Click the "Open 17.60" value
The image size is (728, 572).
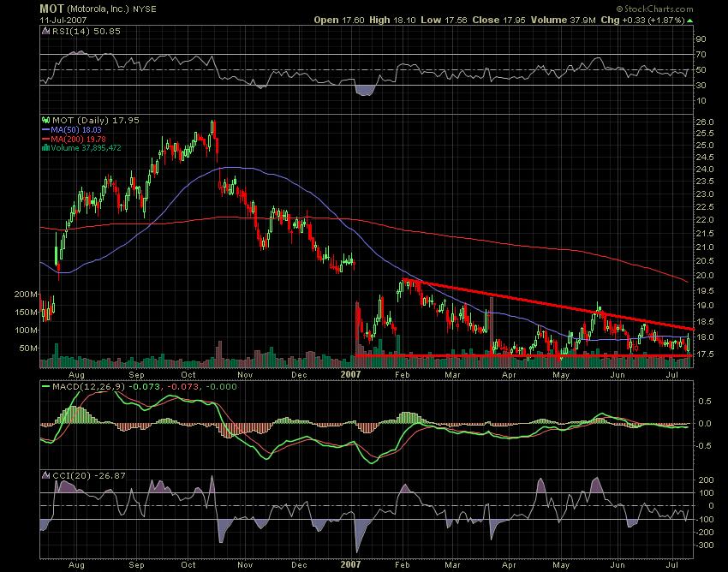[340, 20]
